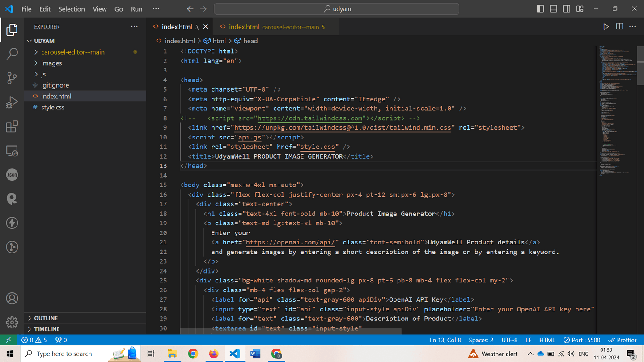This screenshot has width=644, height=362.
Task: Open Microsoft Word from the taskbar
Action: coord(255,354)
